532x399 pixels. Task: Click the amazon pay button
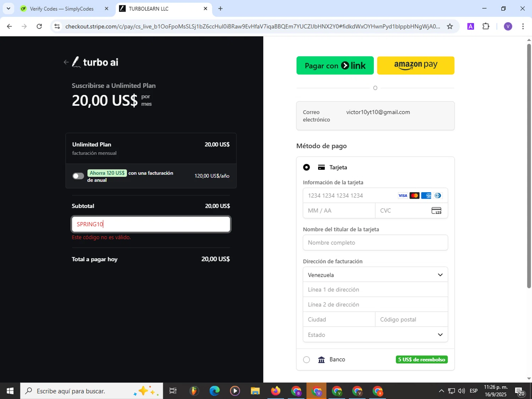[x=416, y=66]
